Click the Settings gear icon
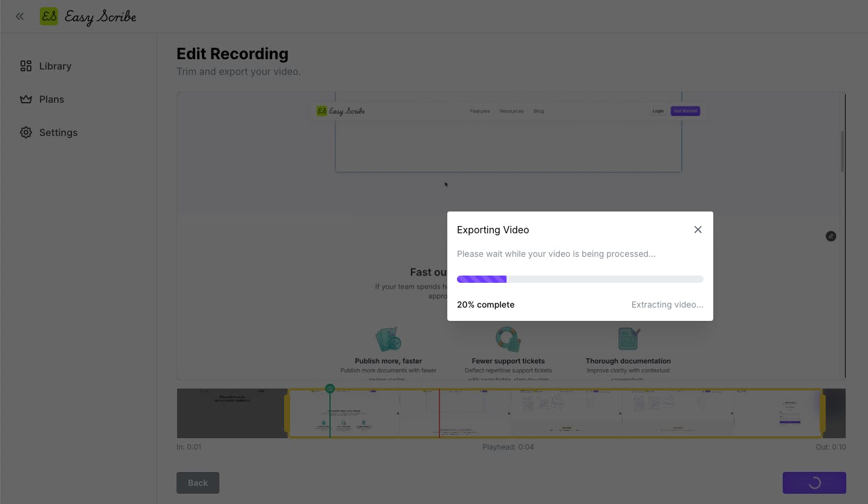Viewport: 868px width, 504px height. click(26, 132)
